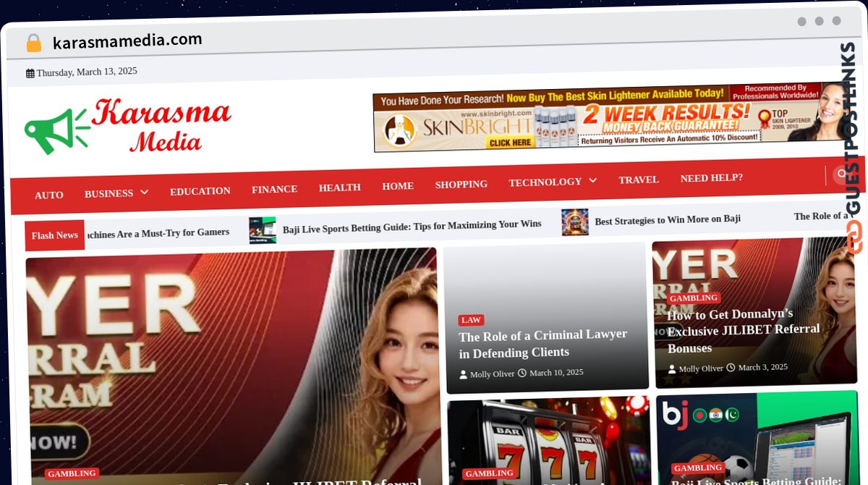Click the GAMBLING tag on the slot machine card
The width and height of the screenshot is (868, 485).
490,473
